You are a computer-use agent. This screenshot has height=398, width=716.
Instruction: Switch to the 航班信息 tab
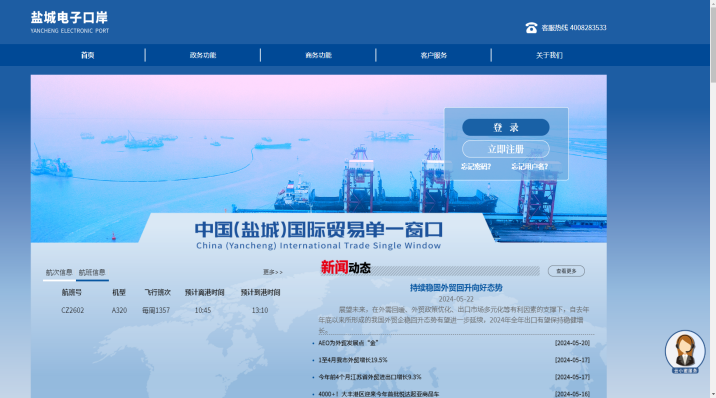point(92,272)
